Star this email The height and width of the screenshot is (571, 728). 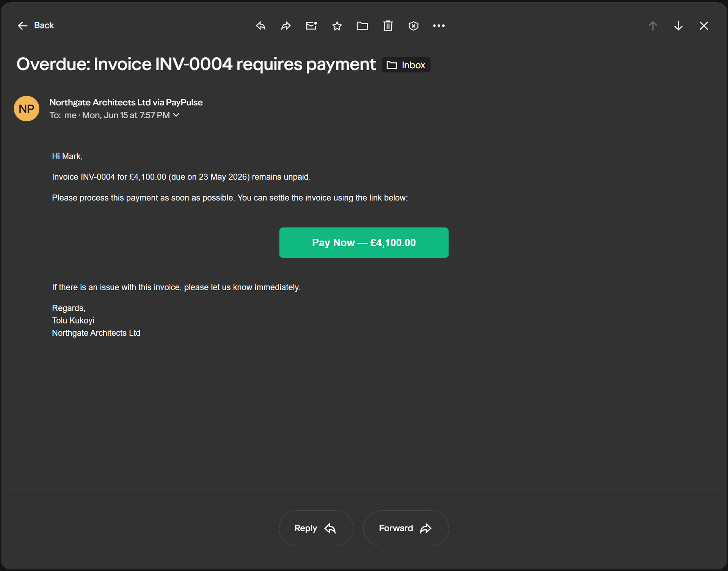point(337,26)
